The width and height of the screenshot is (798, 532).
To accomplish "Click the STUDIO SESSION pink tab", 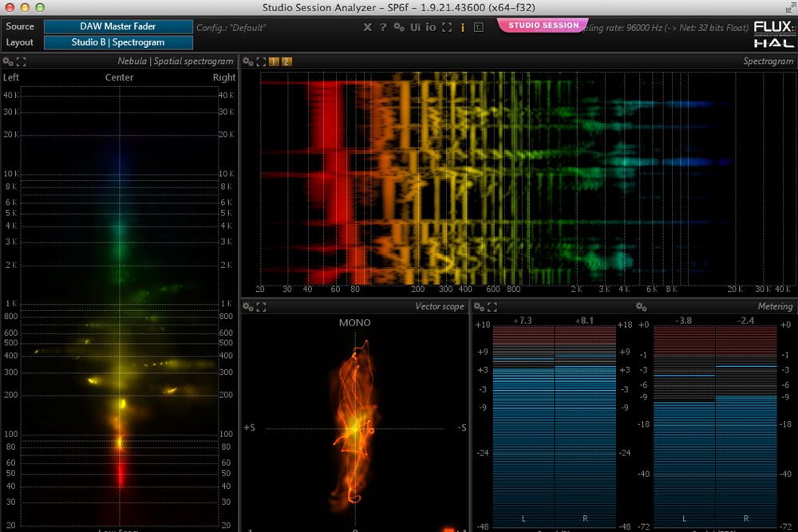I will (x=543, y=26).
